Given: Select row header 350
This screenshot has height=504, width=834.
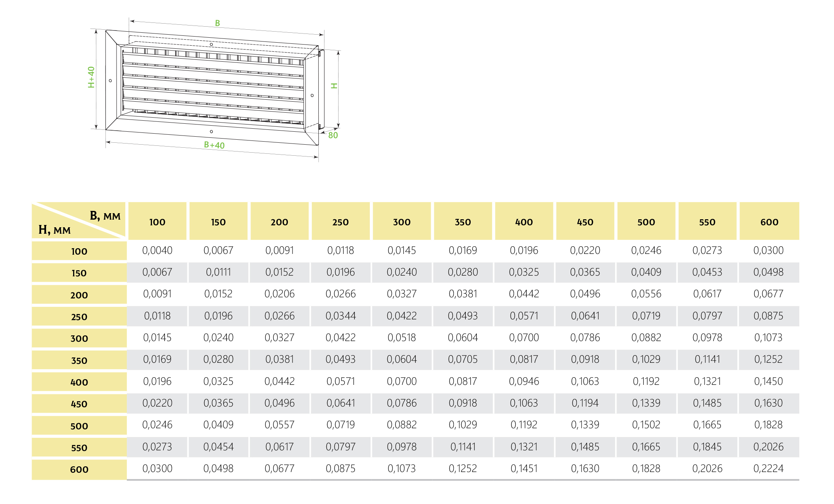Looking at the screenshot, I should point(79,360).
